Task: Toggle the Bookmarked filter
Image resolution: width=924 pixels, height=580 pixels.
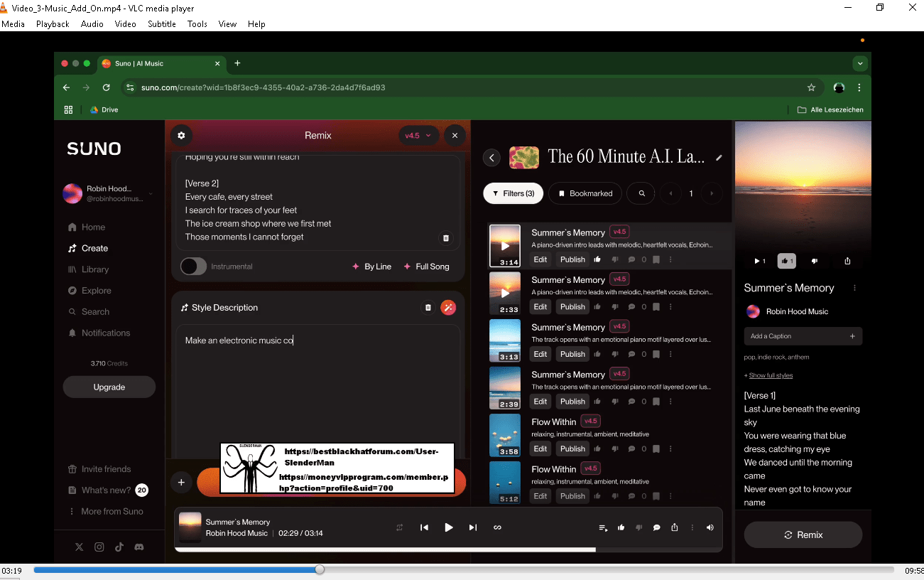Action: (585, 193)
